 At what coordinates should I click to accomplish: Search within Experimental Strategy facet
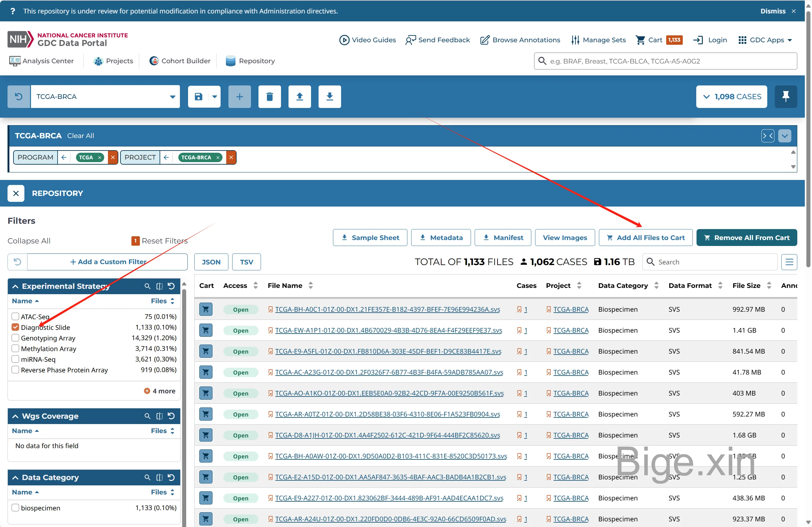[x=147, y=286]
